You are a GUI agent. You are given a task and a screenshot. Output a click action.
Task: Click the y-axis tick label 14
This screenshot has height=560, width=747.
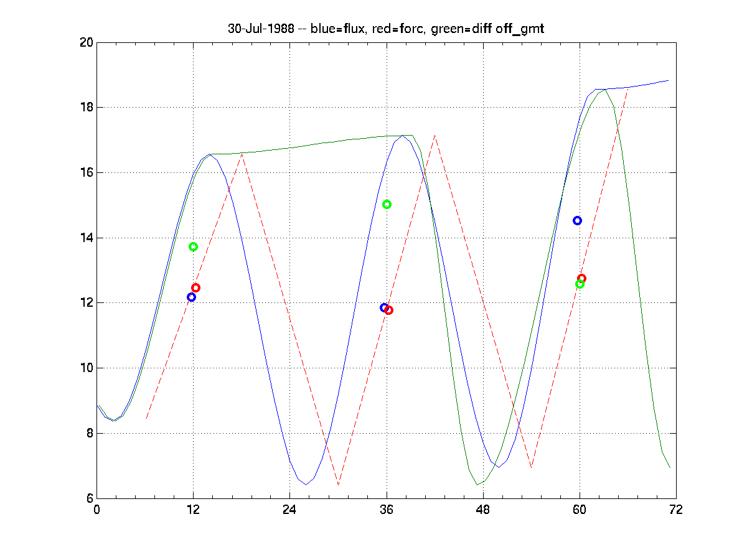[x=86, y=238]
